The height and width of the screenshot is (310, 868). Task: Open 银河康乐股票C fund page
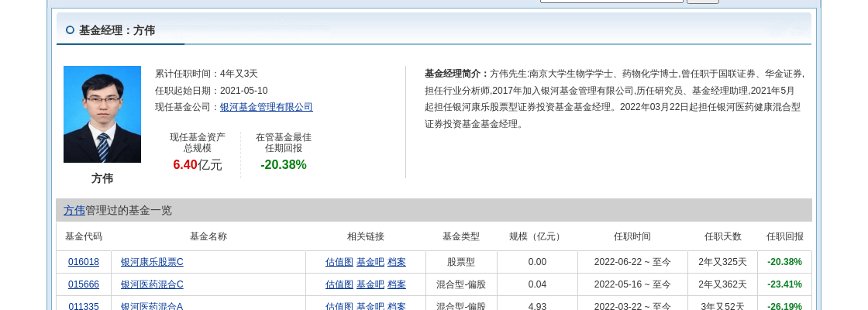point(152,262)
